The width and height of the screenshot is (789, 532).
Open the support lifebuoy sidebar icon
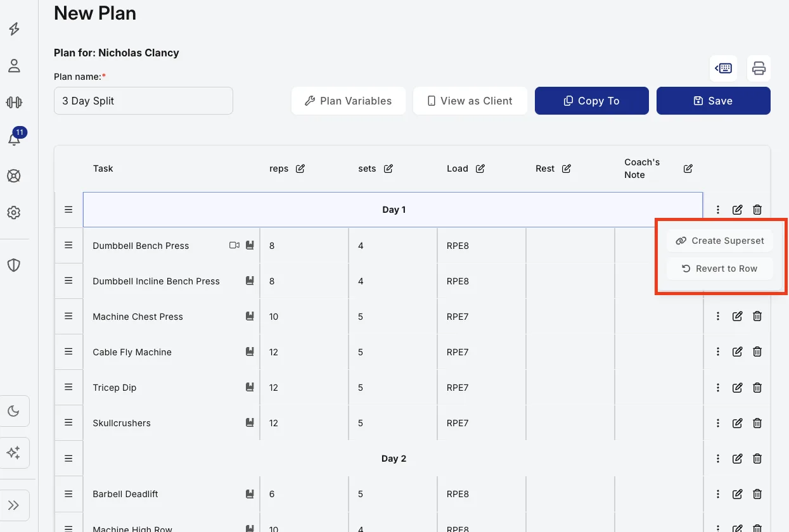pos(14,176)
